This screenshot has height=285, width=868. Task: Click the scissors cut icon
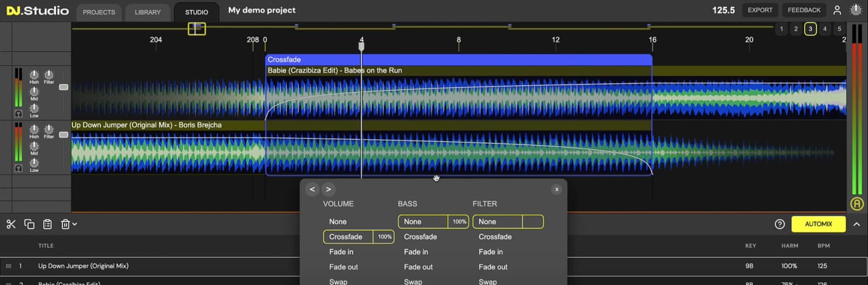coord(11,224)
